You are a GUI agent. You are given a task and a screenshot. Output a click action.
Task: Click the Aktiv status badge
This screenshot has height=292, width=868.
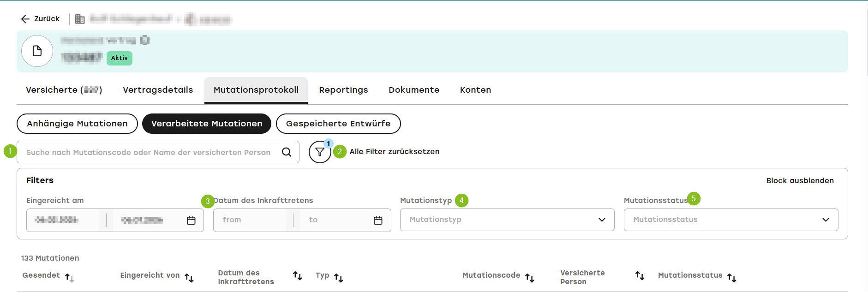pyautogui.click(x=120, y=58)
